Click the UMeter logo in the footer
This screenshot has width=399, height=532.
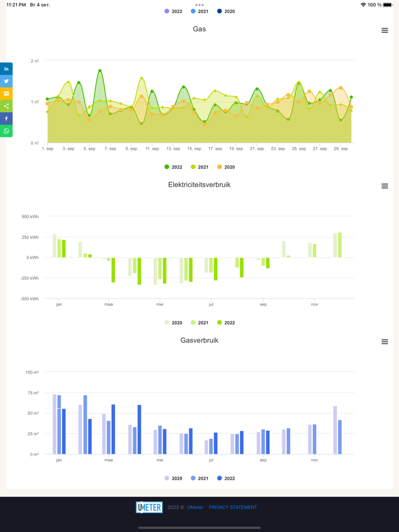[149, 508]
